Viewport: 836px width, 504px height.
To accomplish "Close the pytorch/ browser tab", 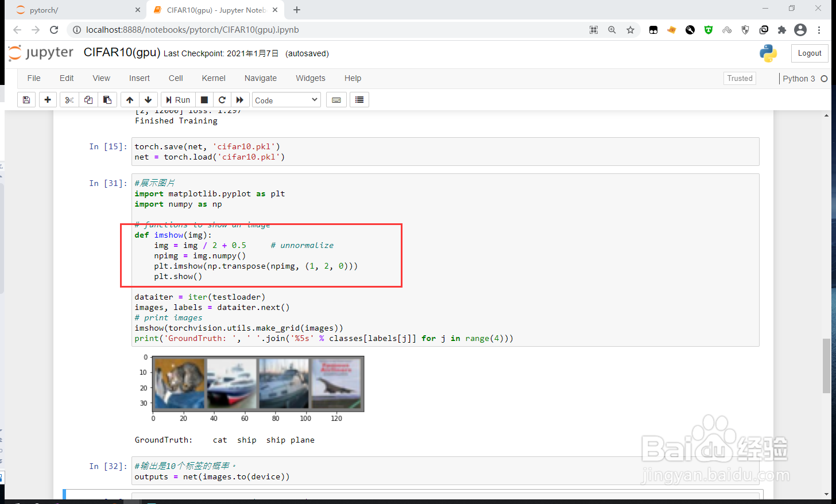I will click(x=138, y=10).
